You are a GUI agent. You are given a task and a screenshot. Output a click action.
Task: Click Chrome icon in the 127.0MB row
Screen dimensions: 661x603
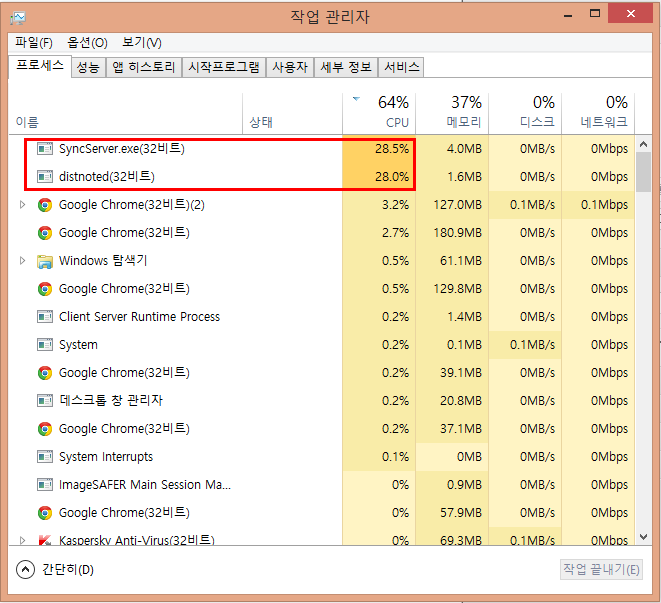(x=45, y=205)
